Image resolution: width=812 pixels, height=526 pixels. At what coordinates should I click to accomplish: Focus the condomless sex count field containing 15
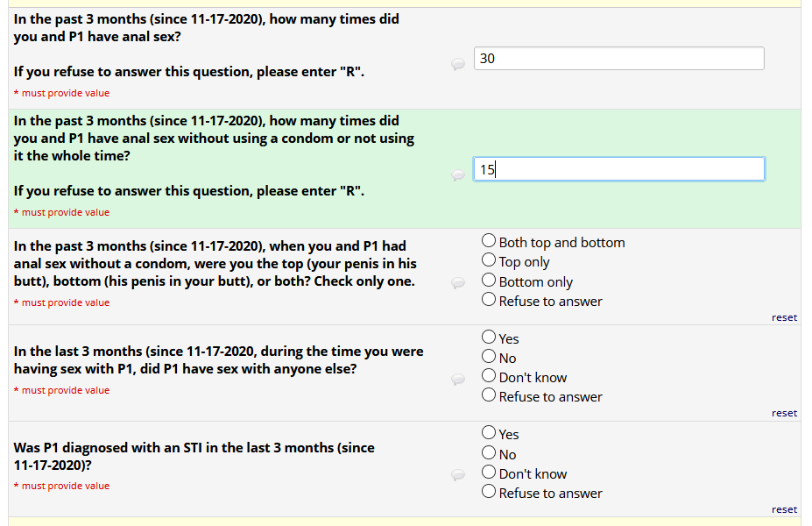pos(618,169)
